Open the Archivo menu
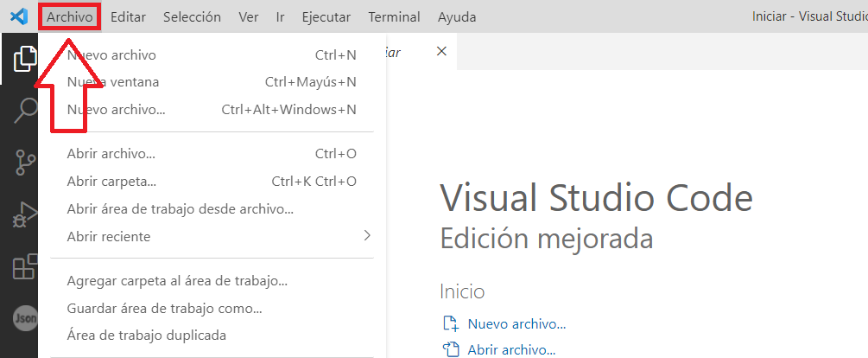This screenshot has height=358, width=868. [x=70, y=16]
